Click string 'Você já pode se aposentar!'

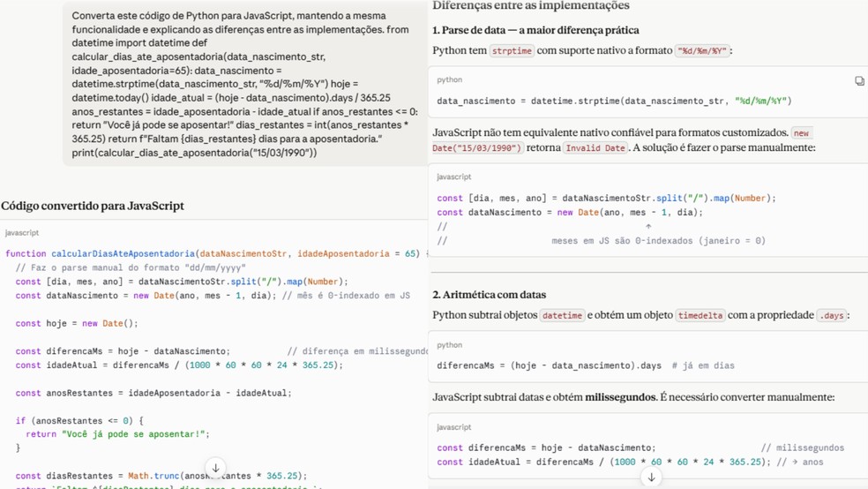[x=133, y=434]
